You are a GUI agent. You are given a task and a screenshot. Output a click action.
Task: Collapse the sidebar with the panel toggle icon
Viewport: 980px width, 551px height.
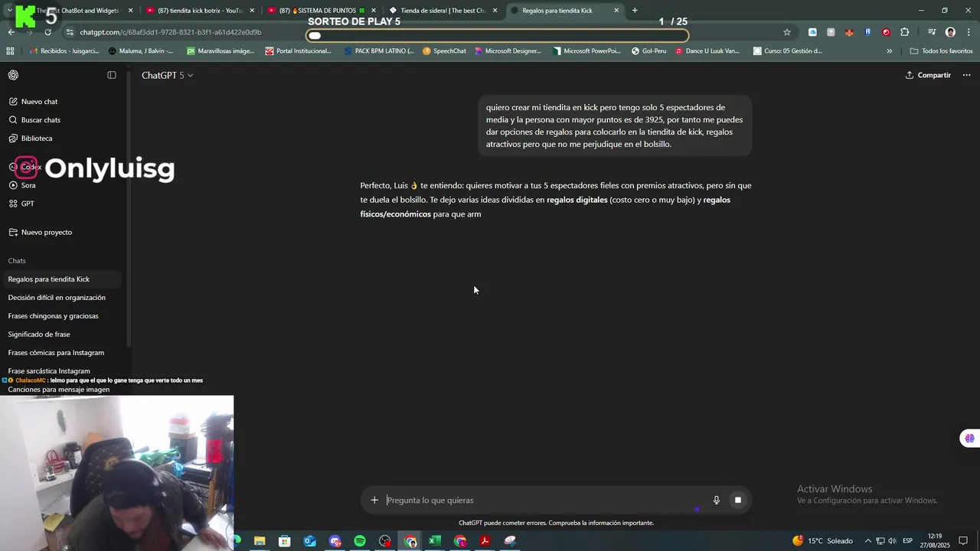(112, 75)
